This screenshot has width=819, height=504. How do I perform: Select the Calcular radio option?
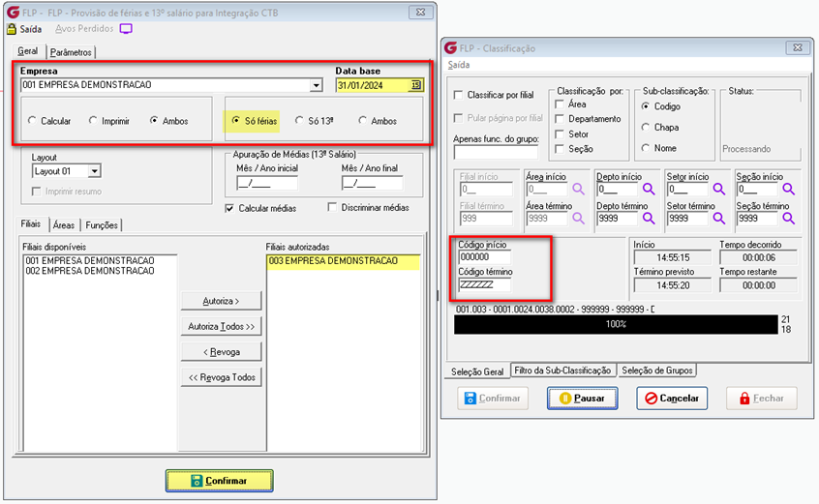tap(32, 121)
